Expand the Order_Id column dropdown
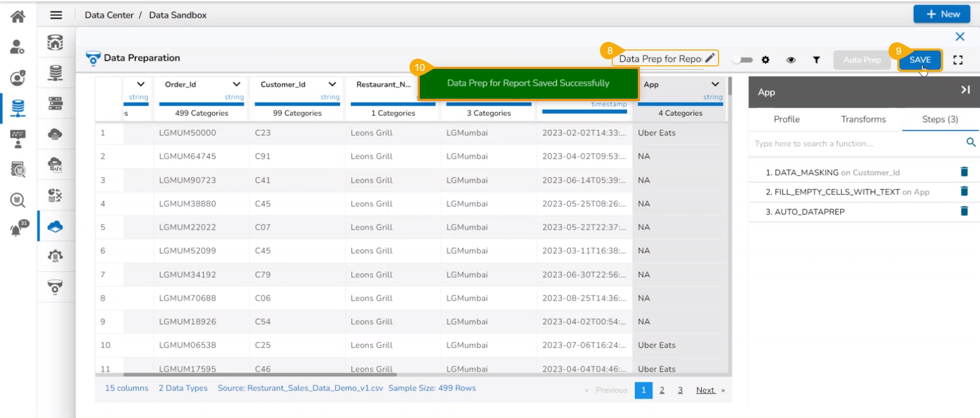Screen dimensions: 980x418 (236, 84)
